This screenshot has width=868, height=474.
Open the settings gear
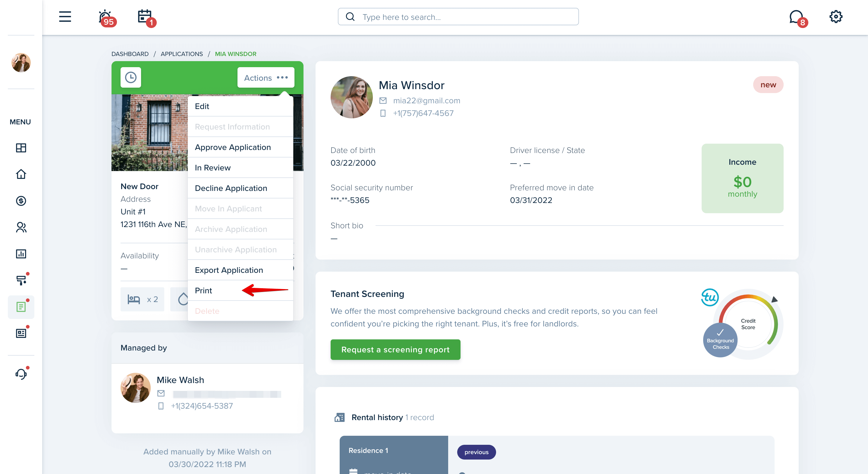coord(836,17)
